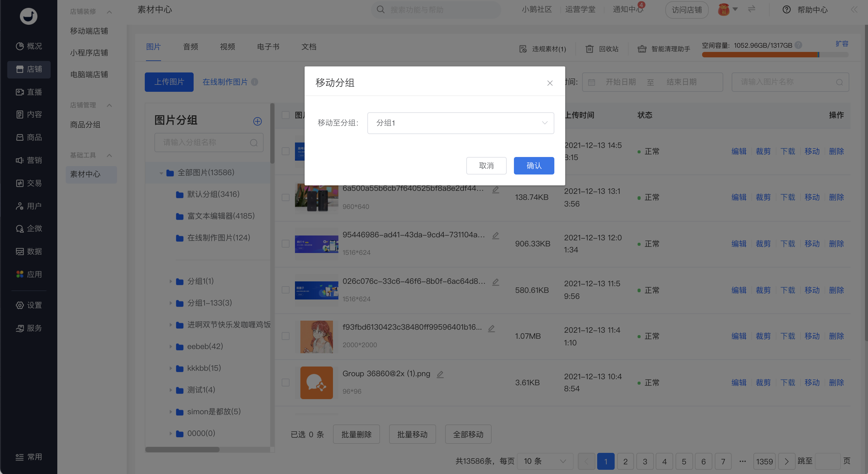
Task: Tick the select-all checkbox in table header
Action: point(285,115)
